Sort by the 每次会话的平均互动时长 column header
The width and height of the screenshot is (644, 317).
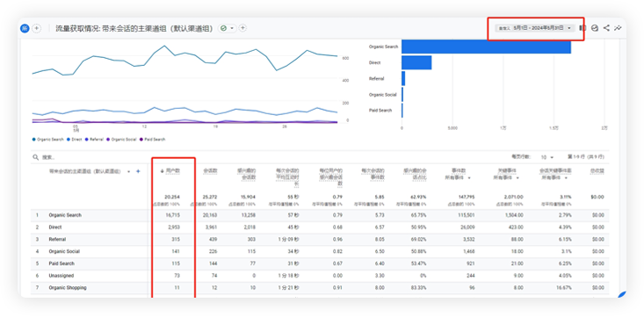pos(287,177)
